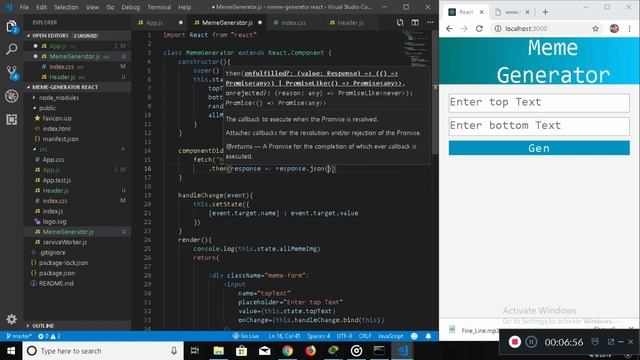
Task: Open the Extensions view
Action: point(11,119)
